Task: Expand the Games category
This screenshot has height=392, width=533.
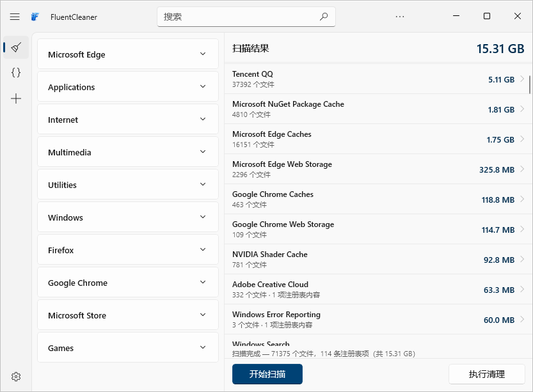Action: [128, 347]
